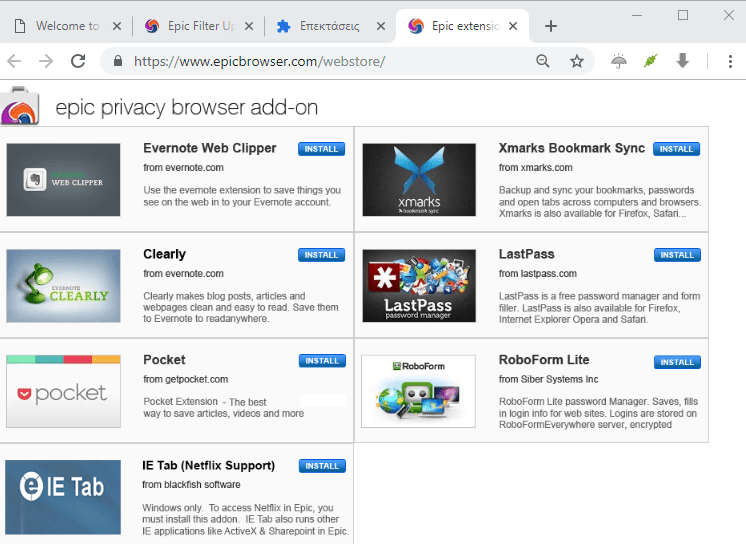
Task: Select the Epic extension tab
Action: (462, 26)
